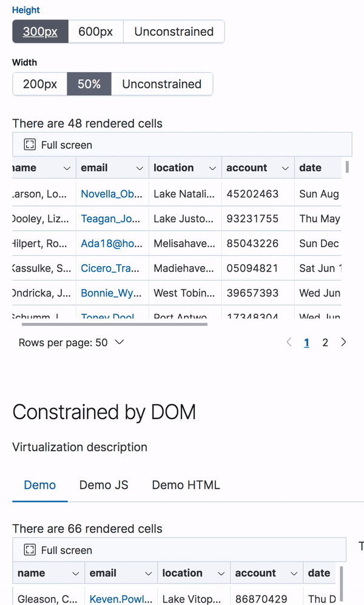Viewport: 364px width, 605px height.
Task: Select Unconstrained width option
Action: point(162,84)
